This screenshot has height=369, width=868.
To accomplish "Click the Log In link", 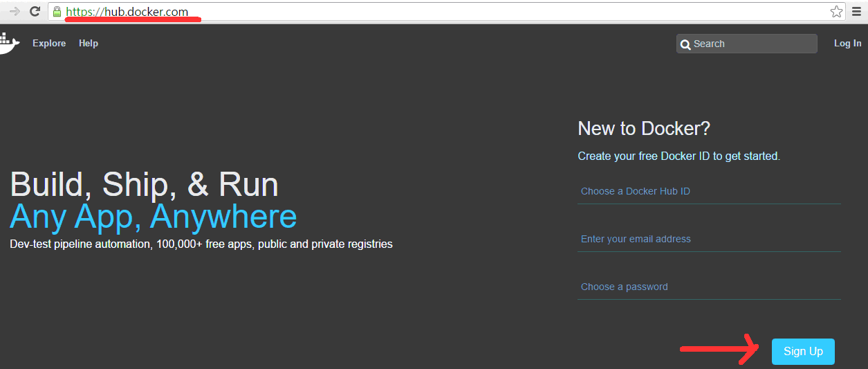I will tap(847, 43).
